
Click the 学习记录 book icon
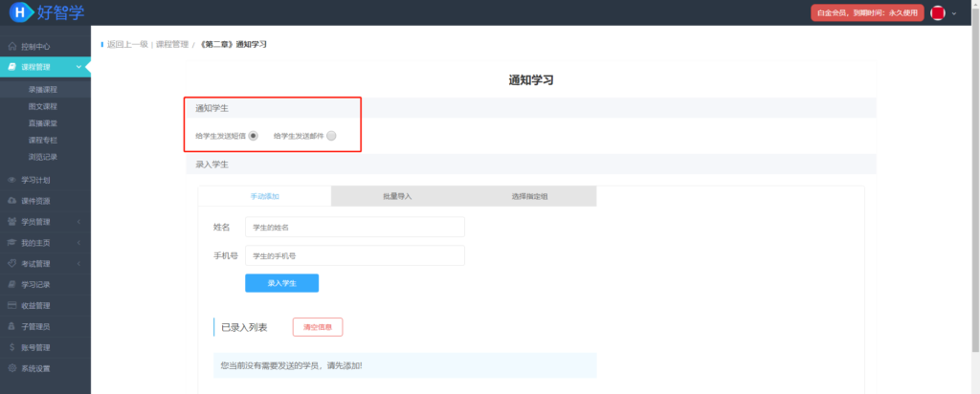pos(11,285)
